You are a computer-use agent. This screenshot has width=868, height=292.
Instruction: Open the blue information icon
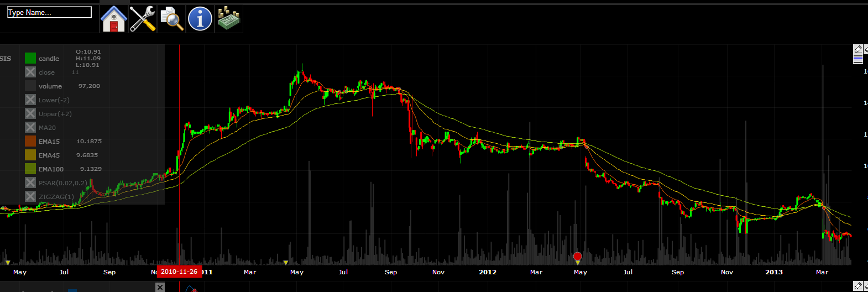(200, 19)
